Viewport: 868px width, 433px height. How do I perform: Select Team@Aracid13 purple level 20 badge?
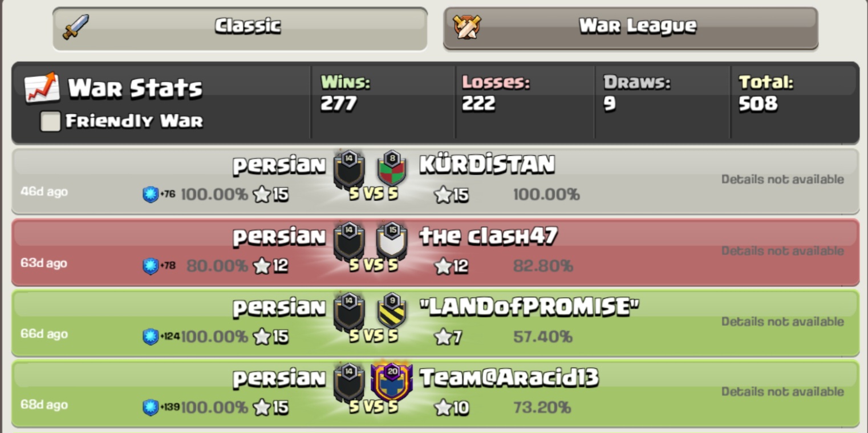[x=391, y=381]
